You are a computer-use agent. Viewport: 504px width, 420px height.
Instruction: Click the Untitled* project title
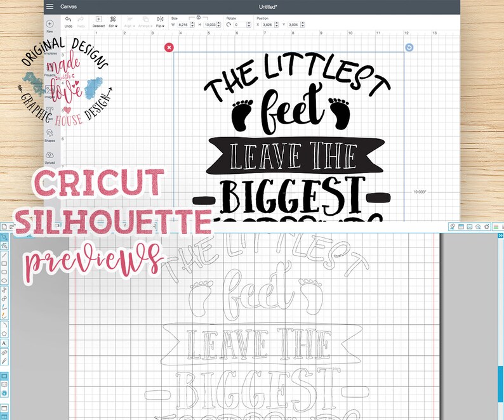pos(268,7)
